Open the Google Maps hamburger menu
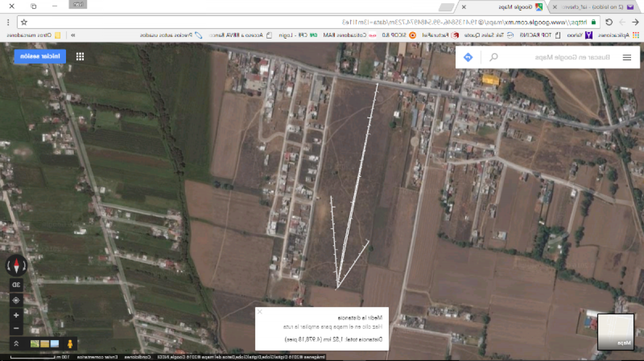 pos(627,57)
